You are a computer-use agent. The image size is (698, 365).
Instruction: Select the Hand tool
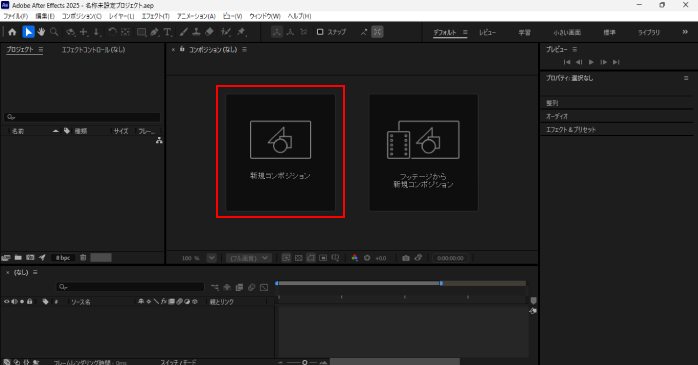[x=41, y=32]
